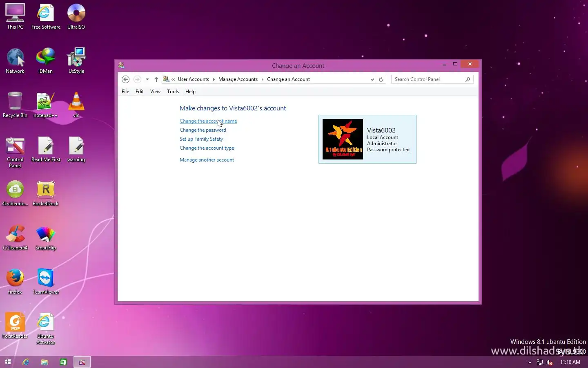Close the Change an Account window
588x368 pixels.
[470, 64]
